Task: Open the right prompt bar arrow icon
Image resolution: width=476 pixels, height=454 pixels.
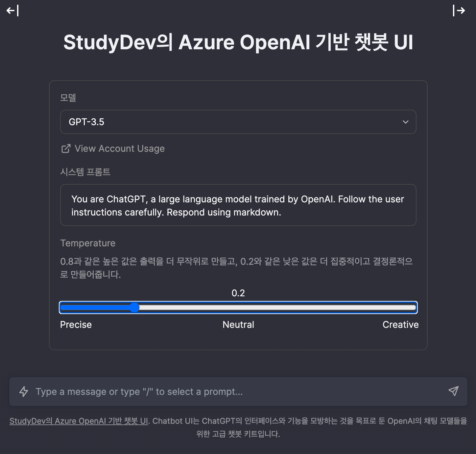Action: pos(459,11)
